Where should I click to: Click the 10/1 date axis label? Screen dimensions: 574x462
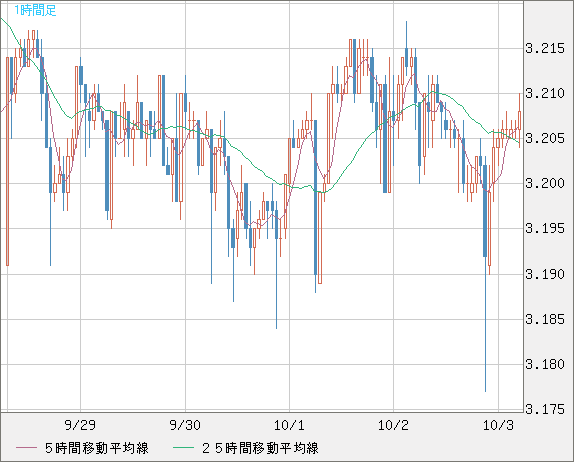coord(289,425)
